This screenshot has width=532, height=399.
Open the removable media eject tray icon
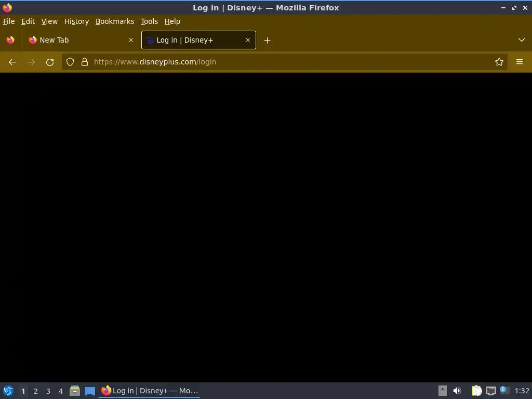pos(443,391)
